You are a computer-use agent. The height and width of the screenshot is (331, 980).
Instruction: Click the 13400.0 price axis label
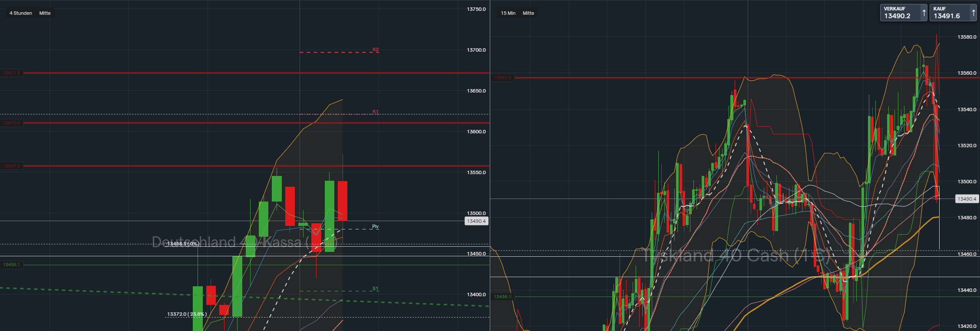[476, 295]
